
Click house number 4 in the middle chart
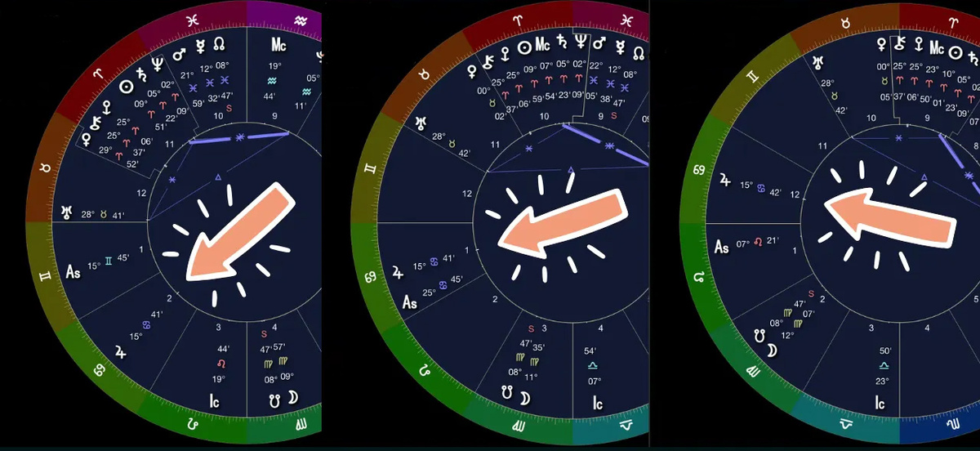coord(602,328)
